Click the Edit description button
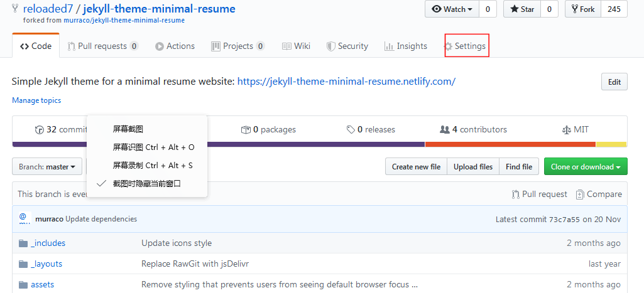Image resolution: width=644 pixels, height=293 pixels. pos(614,82)
